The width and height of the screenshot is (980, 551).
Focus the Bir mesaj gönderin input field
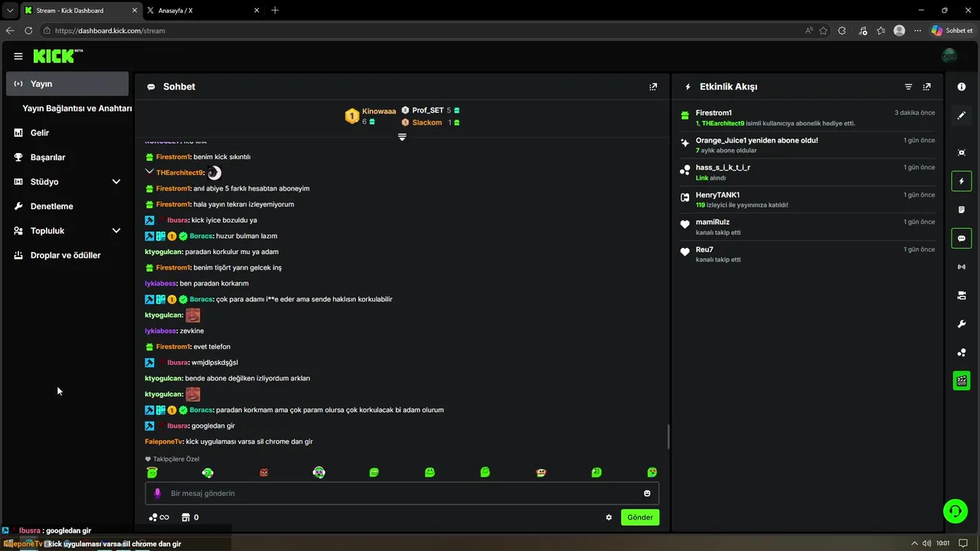pos(402,494)
